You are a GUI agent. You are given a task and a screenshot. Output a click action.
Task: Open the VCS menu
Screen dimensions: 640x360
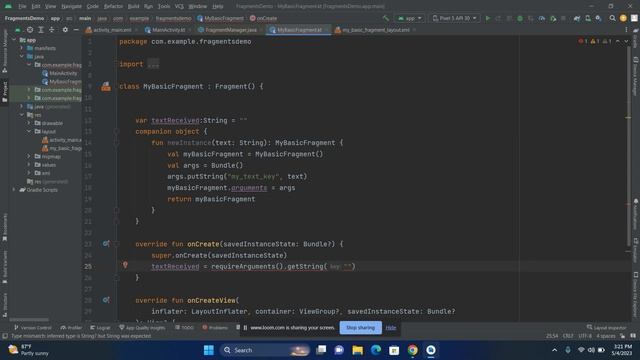click(179, 7)
